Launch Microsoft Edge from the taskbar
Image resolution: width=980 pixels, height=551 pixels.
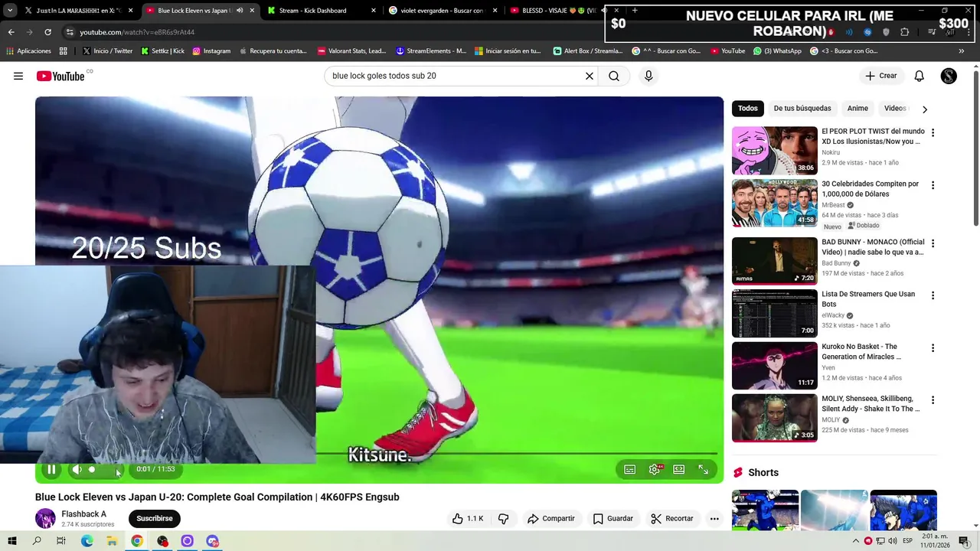[87, 541]
